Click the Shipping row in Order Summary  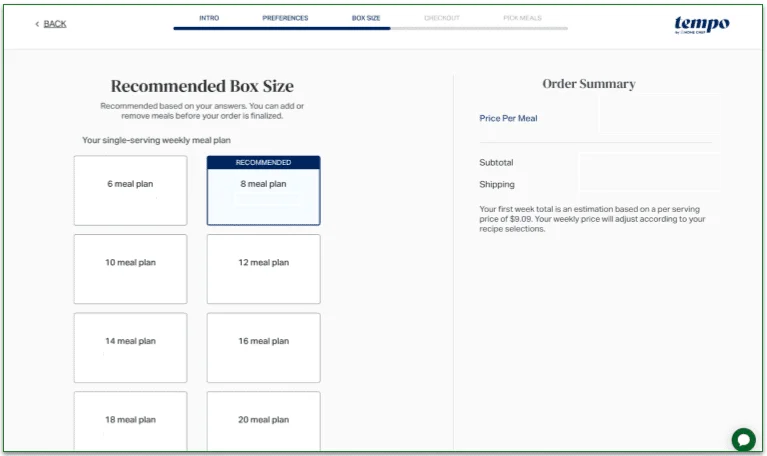coord(497,184)
